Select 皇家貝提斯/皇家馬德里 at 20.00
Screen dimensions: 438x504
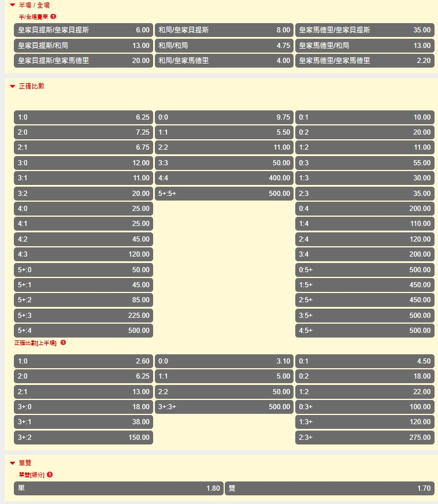[x=83, y=61]
